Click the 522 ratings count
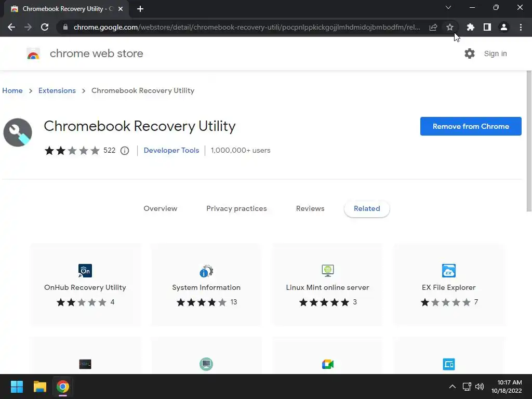 pyautogui.click(x=109, y=150)
